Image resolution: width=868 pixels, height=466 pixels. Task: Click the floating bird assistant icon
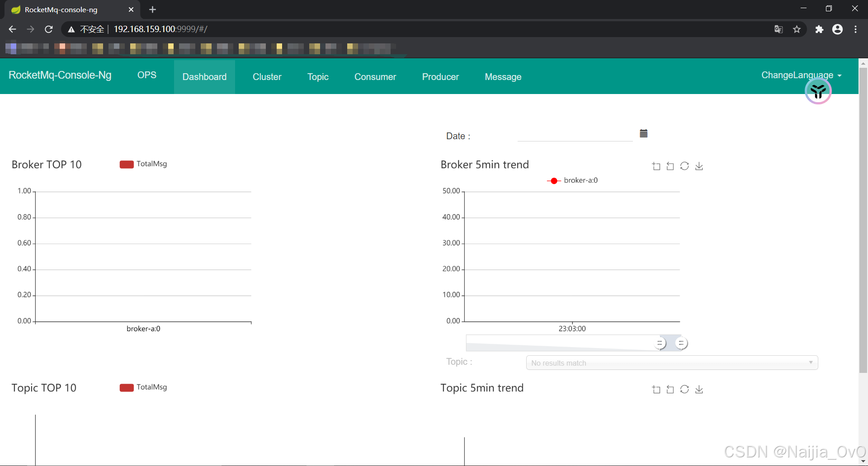[818, 92]
